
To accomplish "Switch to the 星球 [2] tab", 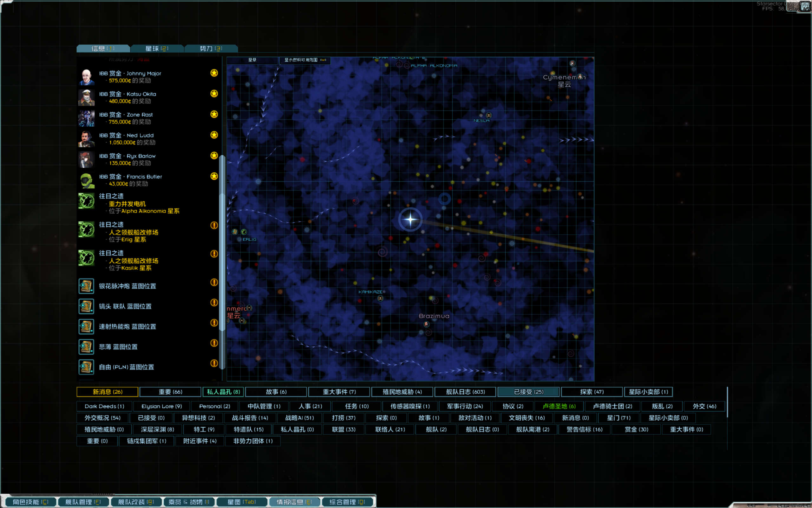I will [157, 48].
